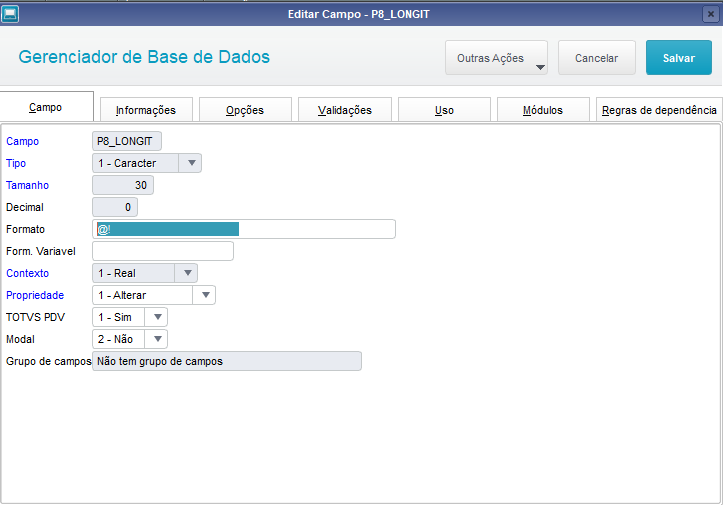Switch to the Informações tab
Image resolution: width=723 pixels, height=505 pixels.
[146, 110]
